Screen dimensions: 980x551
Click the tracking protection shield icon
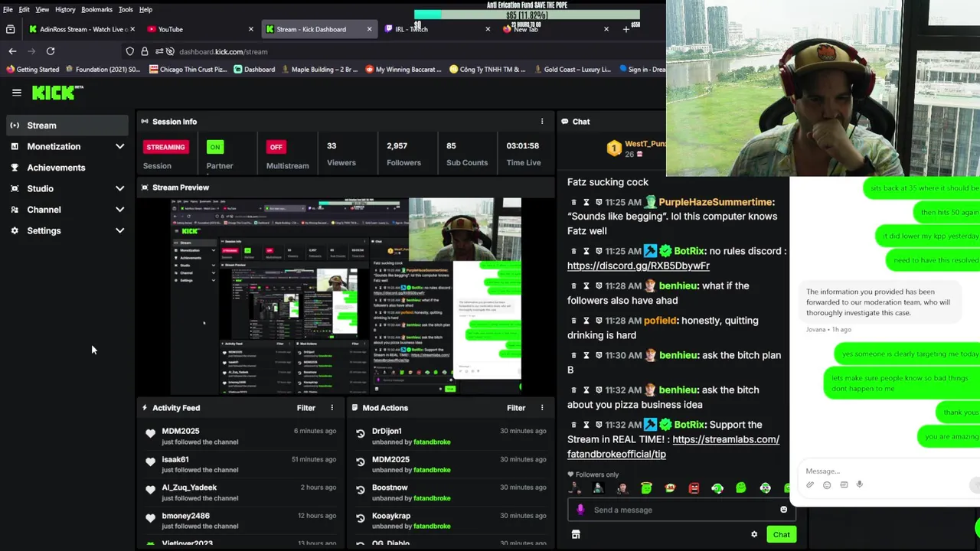coord(130,51)
